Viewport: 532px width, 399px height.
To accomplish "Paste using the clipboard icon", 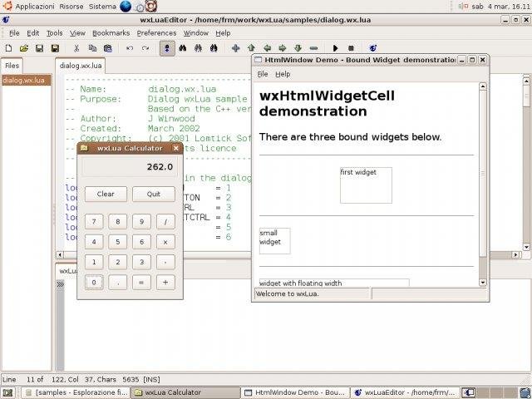I will click(x=108, y=48).
